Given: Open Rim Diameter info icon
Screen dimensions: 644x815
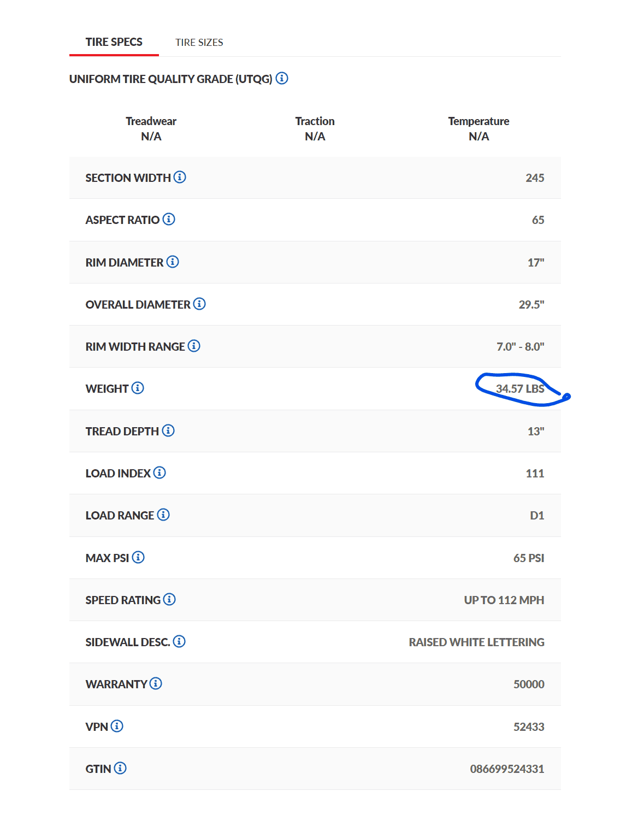Looking at the screenshot, I should [x=173, y=262].
